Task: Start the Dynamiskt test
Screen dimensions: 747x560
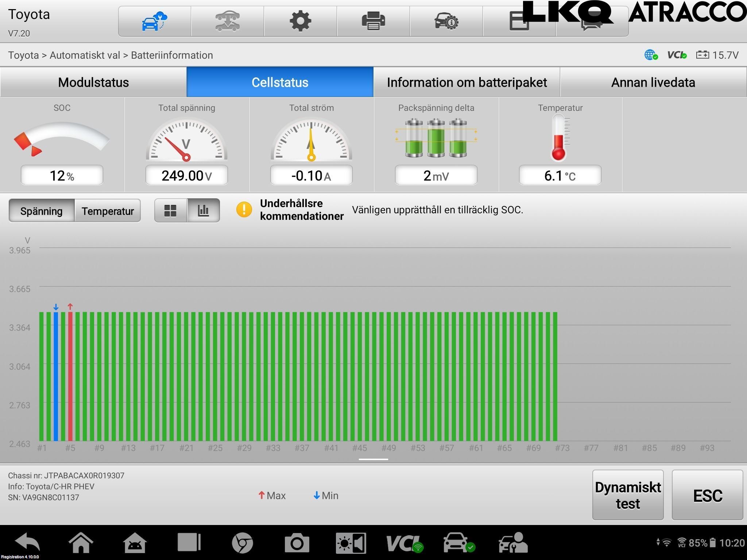Action: [x=628, y=495]
